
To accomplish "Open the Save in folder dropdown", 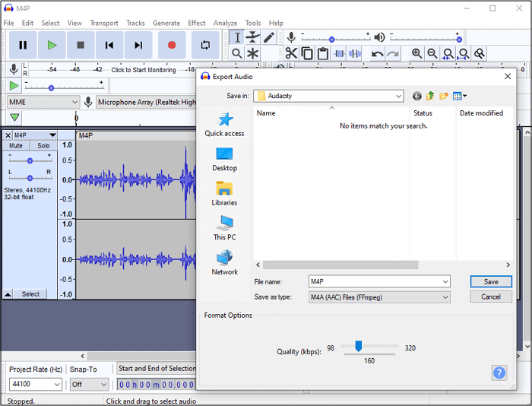I will click(398, 96).
